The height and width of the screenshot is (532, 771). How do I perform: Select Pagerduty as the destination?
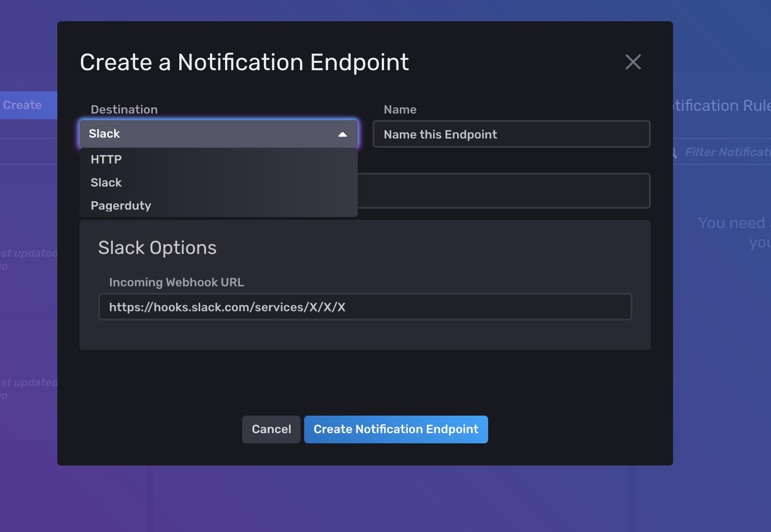point(121,205)
